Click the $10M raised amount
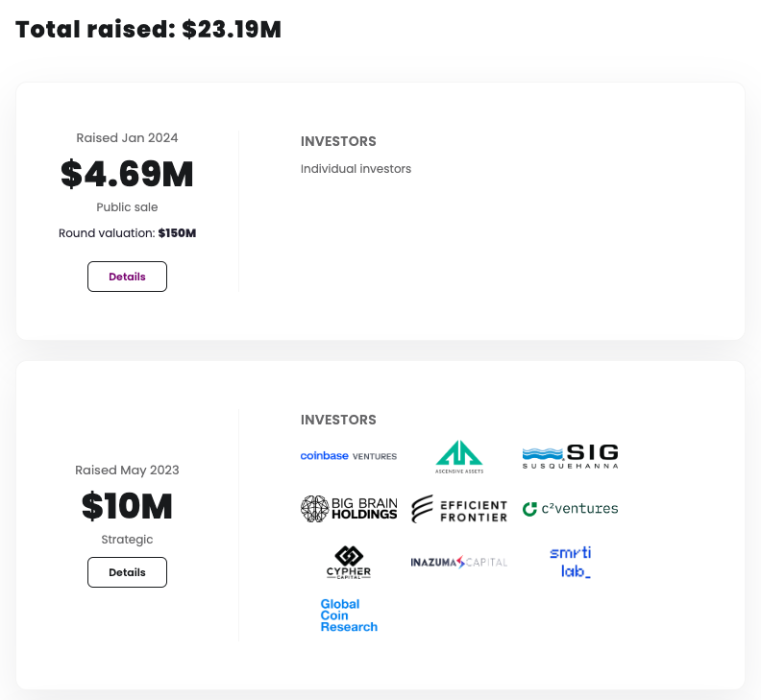The image size is (761, 700). 127,506
